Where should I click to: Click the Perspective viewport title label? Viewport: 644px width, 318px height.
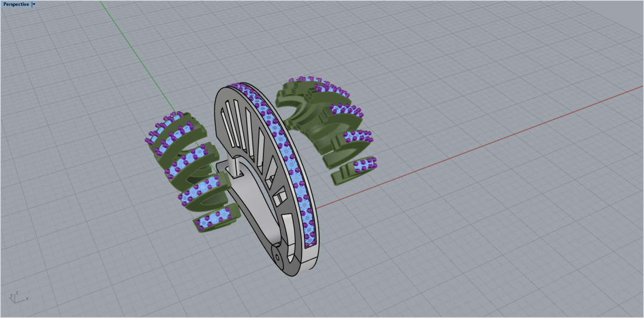(16, 4)
